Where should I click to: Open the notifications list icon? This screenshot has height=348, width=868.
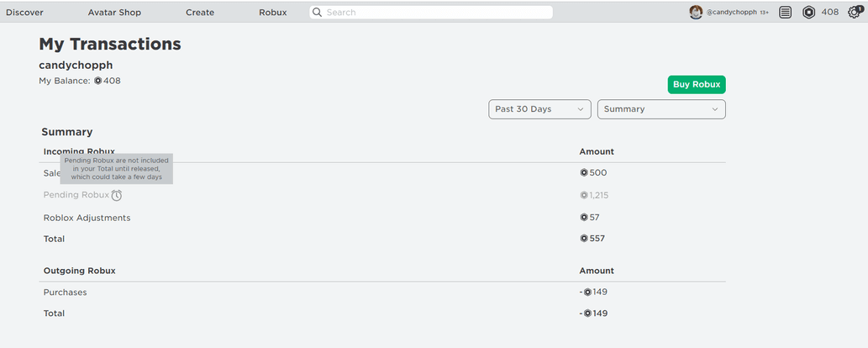click(785, 13)
